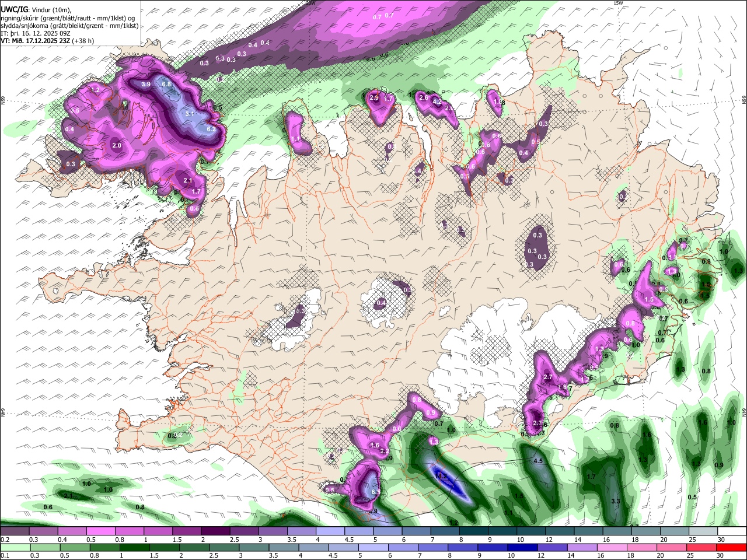Screen dimensions: 747x560
Task: Click the 2.9 snowfall value on the north coast
Action: 374,98
